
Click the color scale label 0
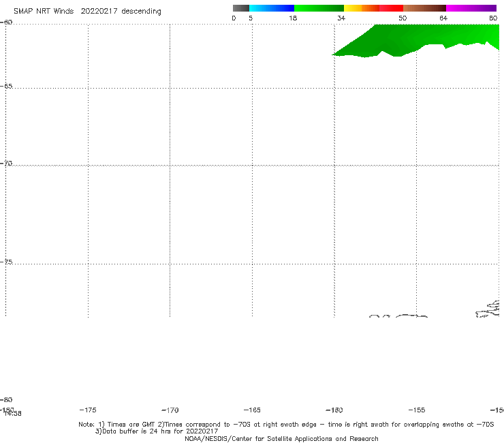(x=234, y=18)
